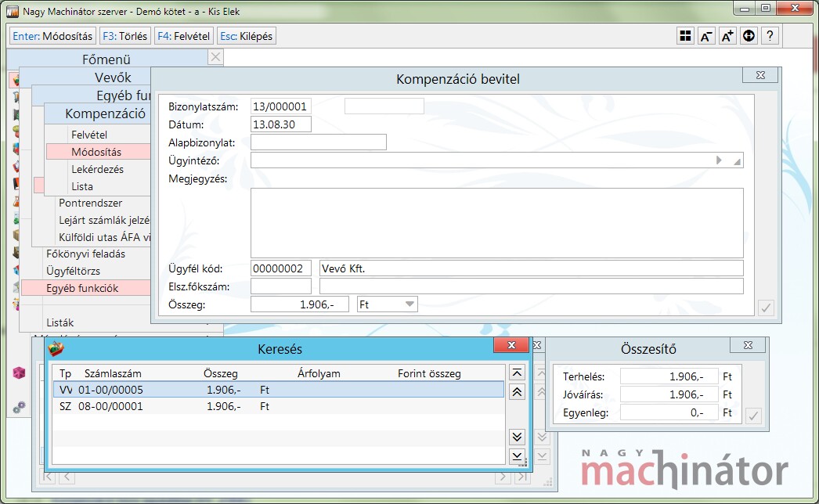Open Listák in Vevők menu

(x=60, y=322)
